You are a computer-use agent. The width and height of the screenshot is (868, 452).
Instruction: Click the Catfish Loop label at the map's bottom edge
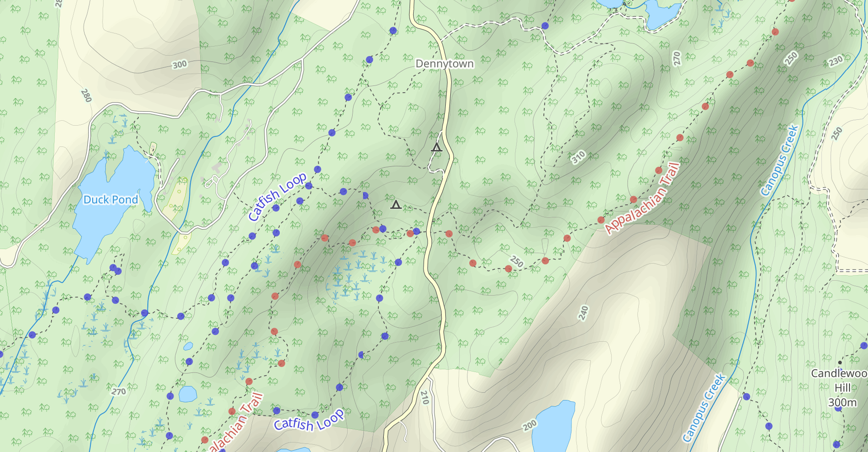309,421
